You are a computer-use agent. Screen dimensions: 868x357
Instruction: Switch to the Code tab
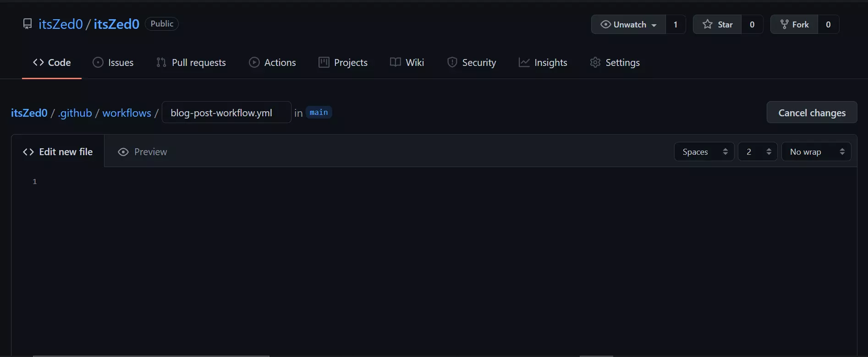tap(52, 63)
